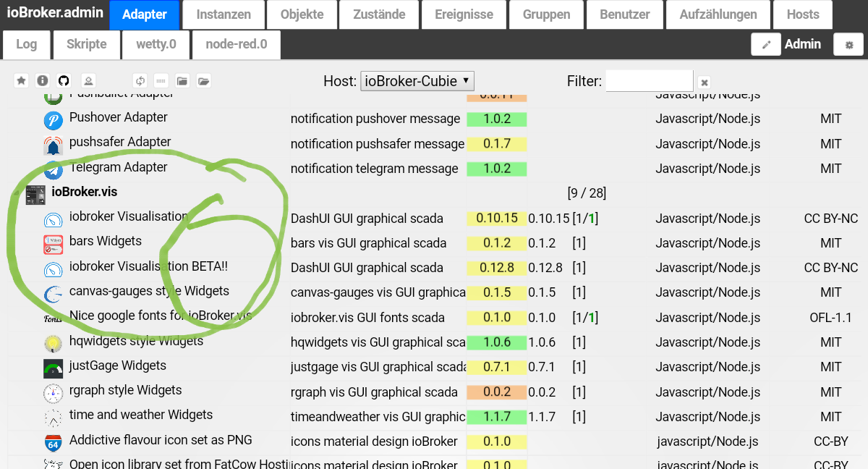Click the Telegram Adapter icon
This screenshot has height=469, width=868.
[54, 170]
